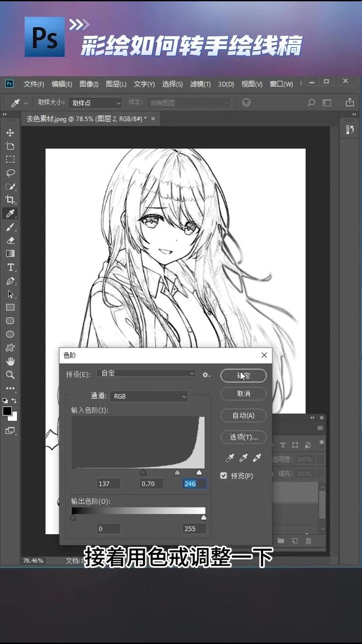This screenshot has width=362, height=644.
Task: Select the Quick Selection tool
Action: [10, 186]
